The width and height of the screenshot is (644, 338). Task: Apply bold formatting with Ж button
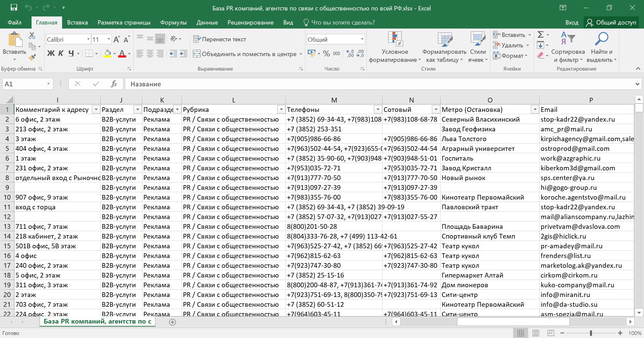[x=51, y=53]
